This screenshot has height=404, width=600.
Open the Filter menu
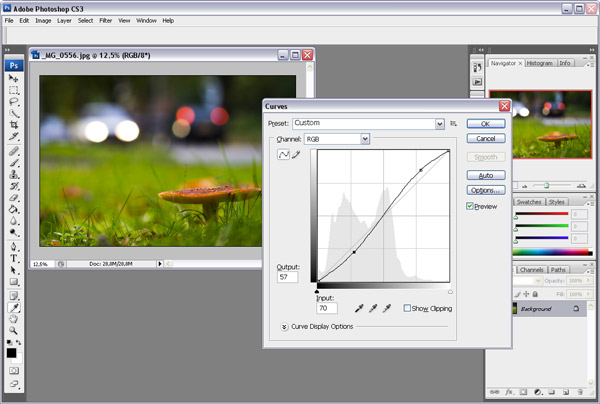pyautogui.click(x=106, y=21)
